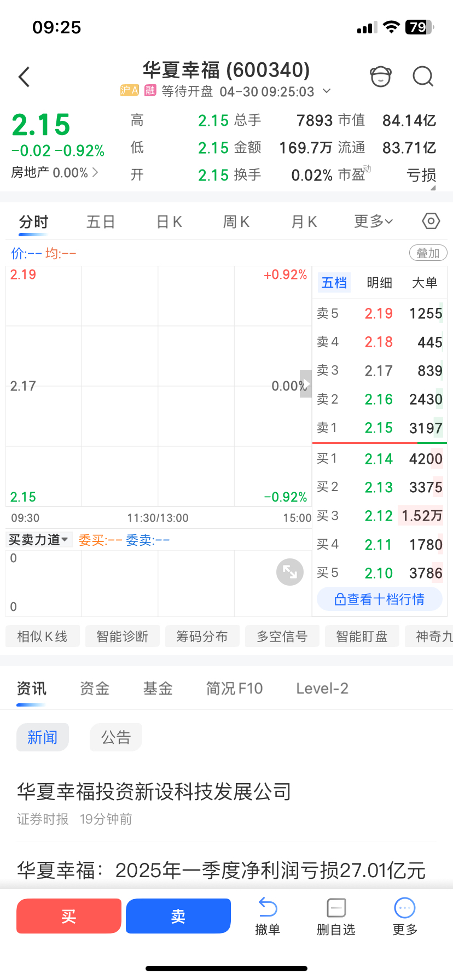Tap the Wi-Fi icon in status bar
The image size is (453, 980).
coord(391,27)
